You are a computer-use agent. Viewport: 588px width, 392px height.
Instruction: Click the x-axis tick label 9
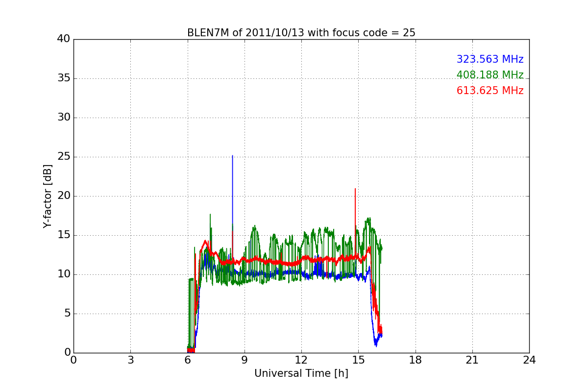pyautogui.click(x=245, y=360)
